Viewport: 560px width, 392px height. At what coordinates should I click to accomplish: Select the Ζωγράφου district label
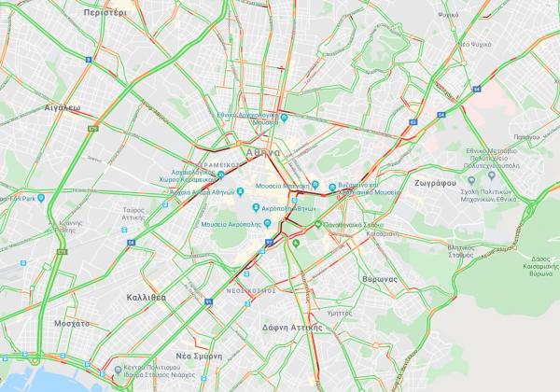pyautogui.click(x=435, y=183)
